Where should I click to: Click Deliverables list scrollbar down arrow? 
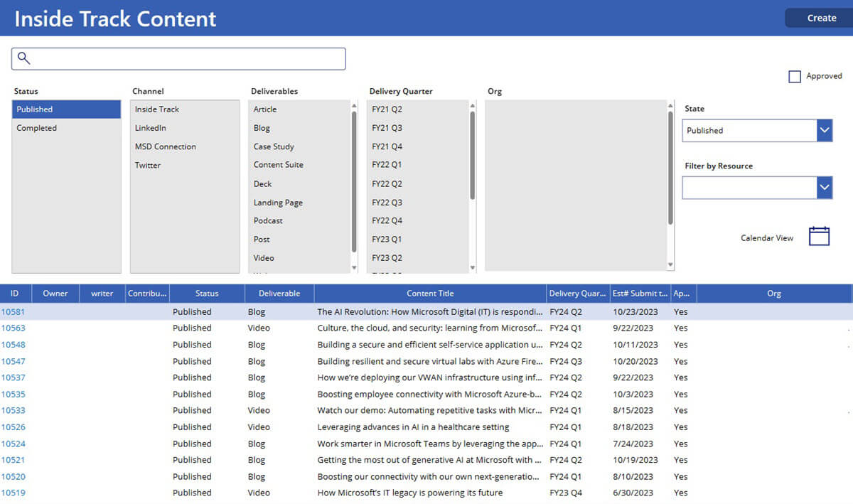[x=355, y=267]
